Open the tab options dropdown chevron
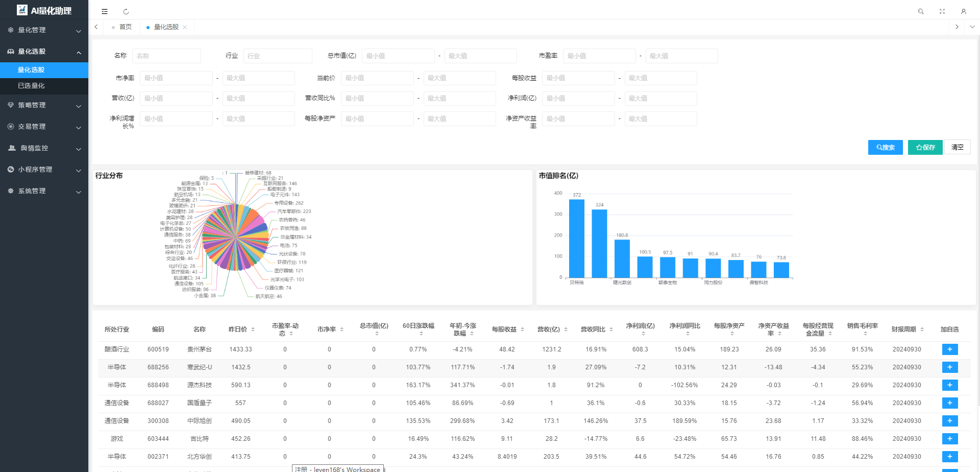Screen dimensions: 980x472 [x=972, y=27]
